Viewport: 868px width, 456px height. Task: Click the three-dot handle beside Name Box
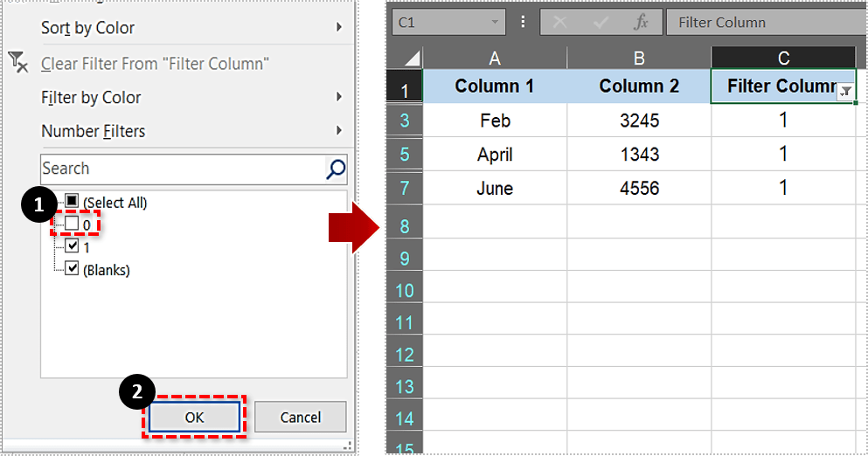click(524, 23)
